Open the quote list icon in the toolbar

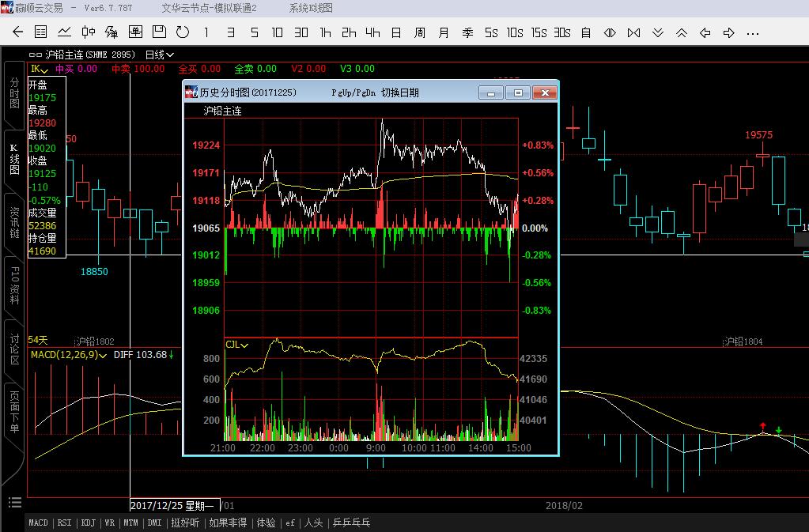pos(41,32)
